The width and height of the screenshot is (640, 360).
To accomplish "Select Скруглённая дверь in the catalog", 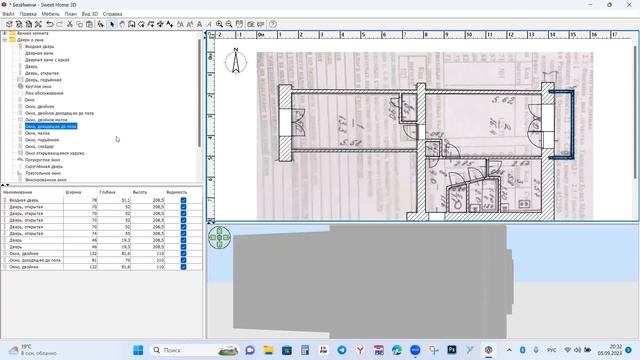I will pos(44,167).
